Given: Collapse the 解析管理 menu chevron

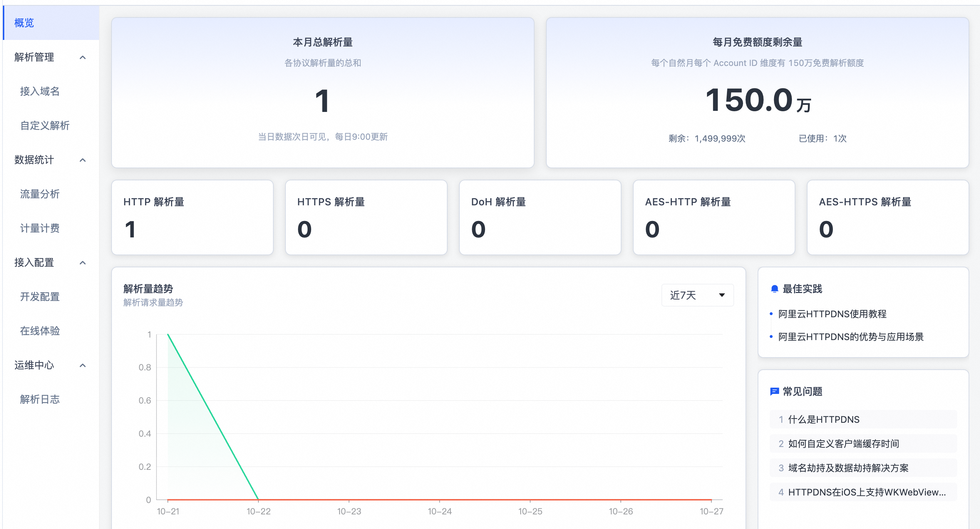Looking at the screenshot, I should tap(83, 57).
